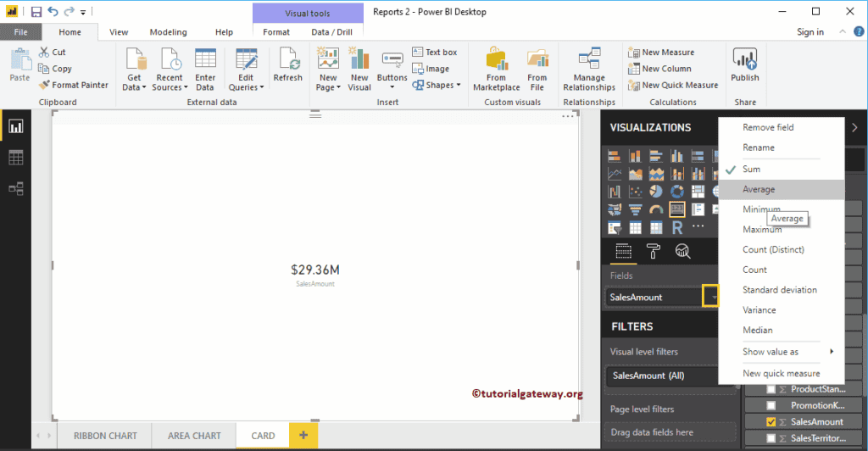This screenshot has width=868, height=451.
Task: Select the Table visualization
Action: coord(635,227)
